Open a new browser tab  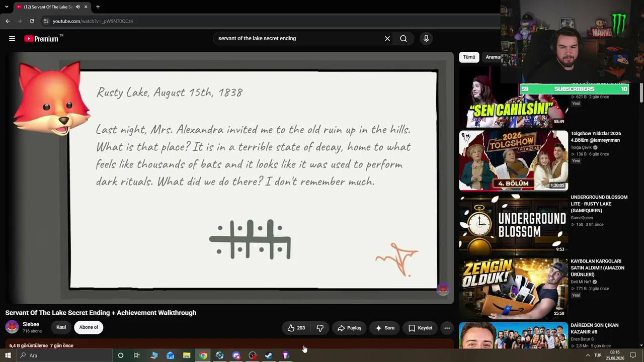[98, 7]
